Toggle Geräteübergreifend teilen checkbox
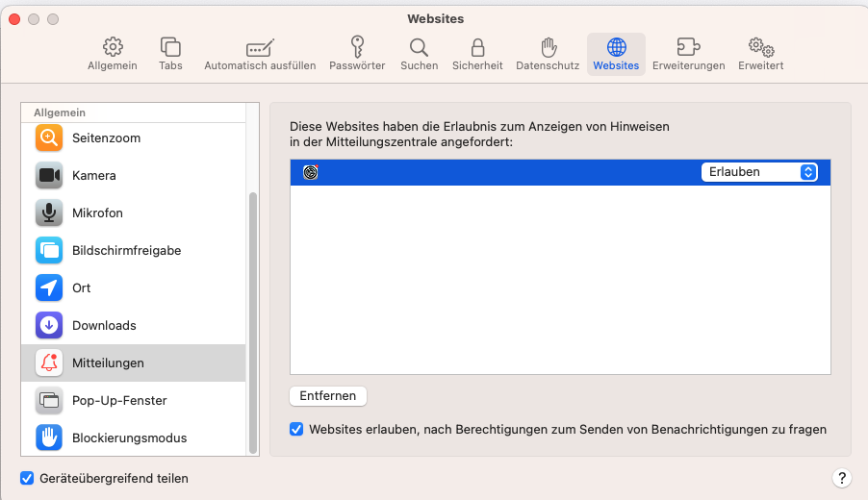The image size is (868, 500). point(27,478)
